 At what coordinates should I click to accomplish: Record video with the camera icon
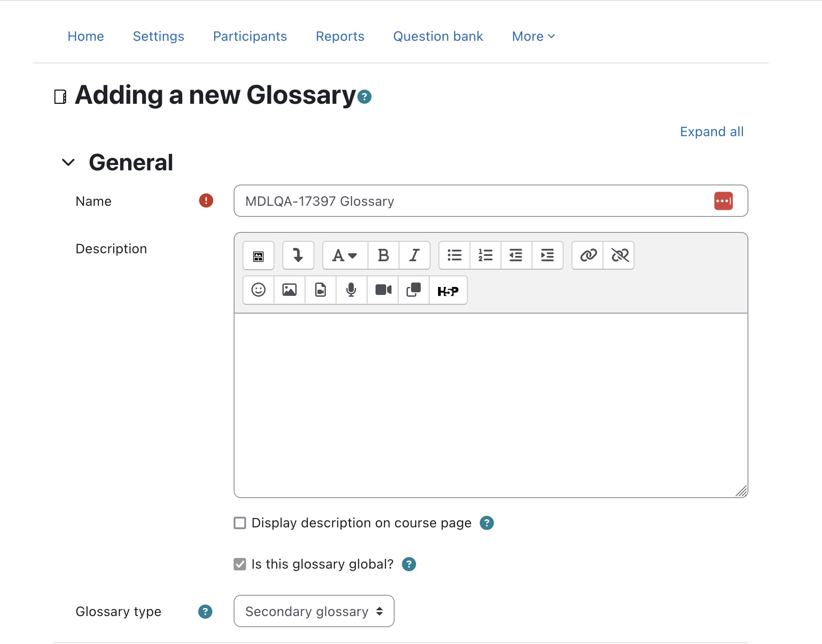383,290
